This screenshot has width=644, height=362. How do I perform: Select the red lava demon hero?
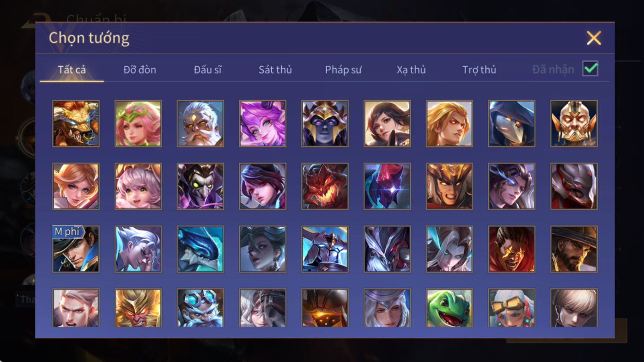(325, 186)
